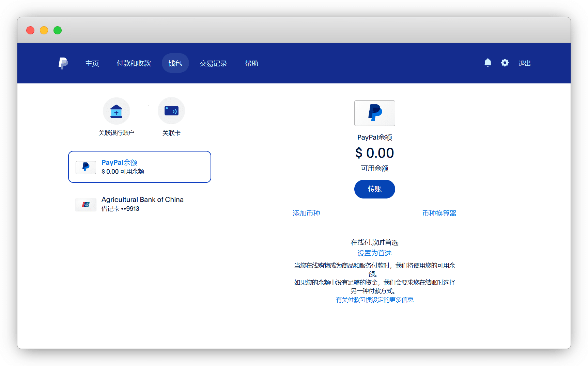This screenshot has height=366, width=588.
Task: Open the 帮助 help menu item
Action: pos(251,63)
